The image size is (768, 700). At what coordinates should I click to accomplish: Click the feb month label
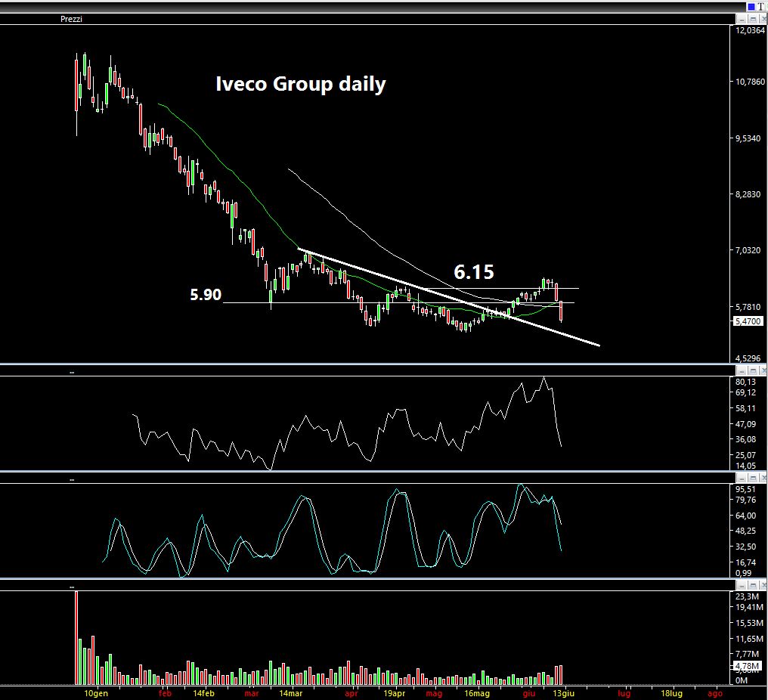pos(165,693)
